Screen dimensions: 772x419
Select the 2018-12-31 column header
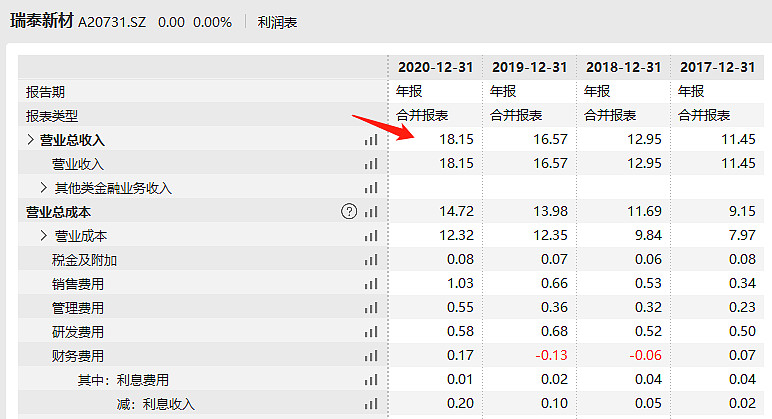(x=623, y=67)
